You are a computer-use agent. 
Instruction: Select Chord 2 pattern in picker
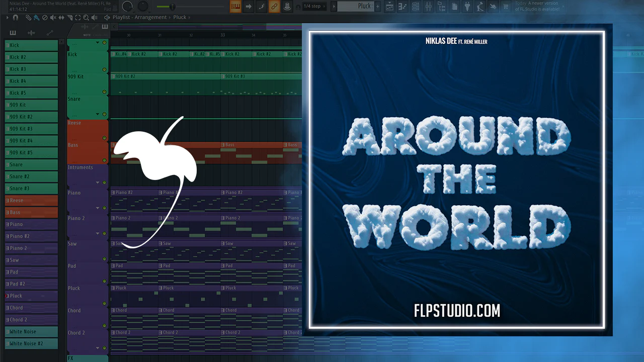pos(31,319)
